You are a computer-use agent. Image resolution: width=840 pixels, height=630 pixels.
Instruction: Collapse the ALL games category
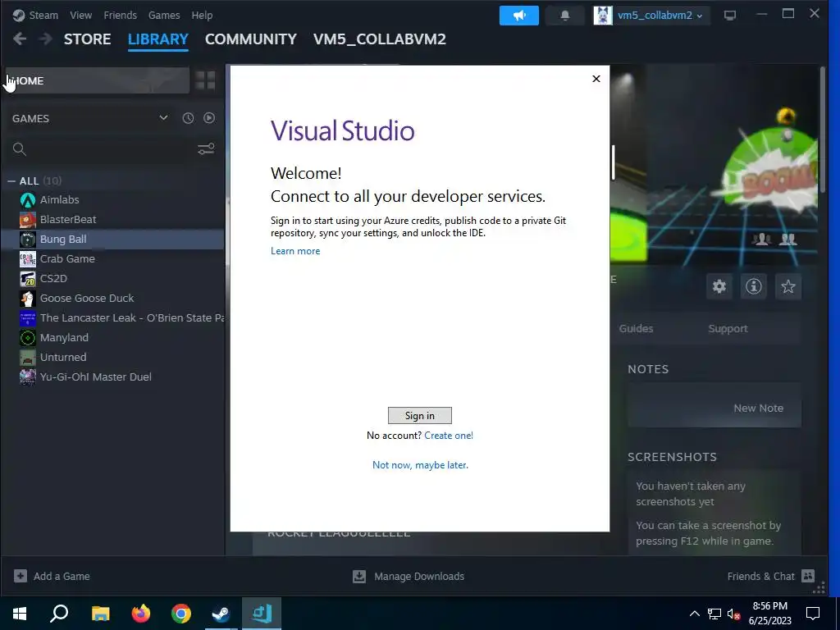click(x=11, y=181)
